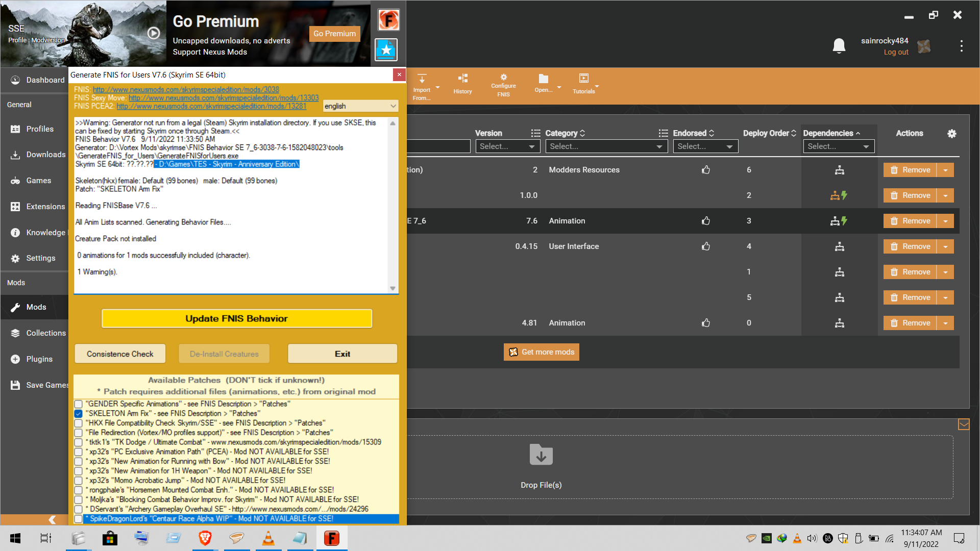Click the blue star tool icon
This screenshot has height=551, width=980.
click(386, 49)
